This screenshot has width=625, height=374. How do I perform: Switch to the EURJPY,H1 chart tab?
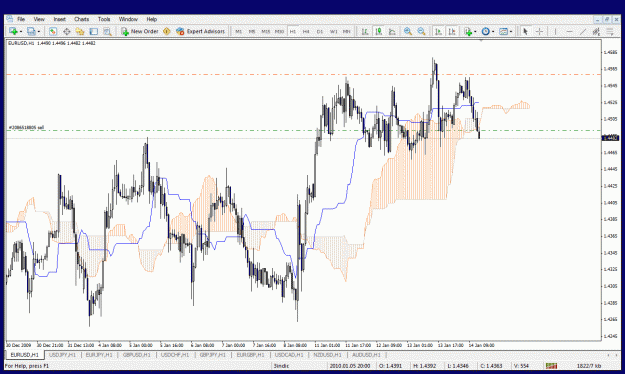pos(99,355)
